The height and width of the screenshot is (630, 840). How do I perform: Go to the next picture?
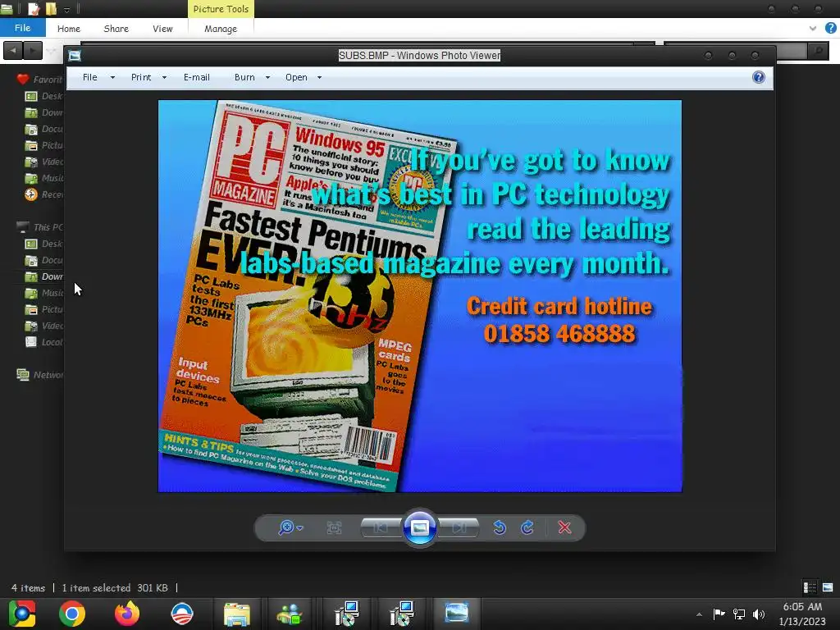point(459,527)
